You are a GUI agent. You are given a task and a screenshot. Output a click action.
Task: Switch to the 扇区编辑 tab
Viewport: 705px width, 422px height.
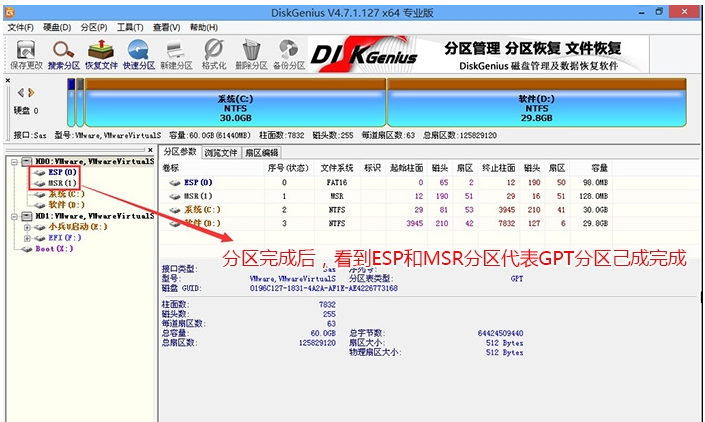(x=261, y=153)
